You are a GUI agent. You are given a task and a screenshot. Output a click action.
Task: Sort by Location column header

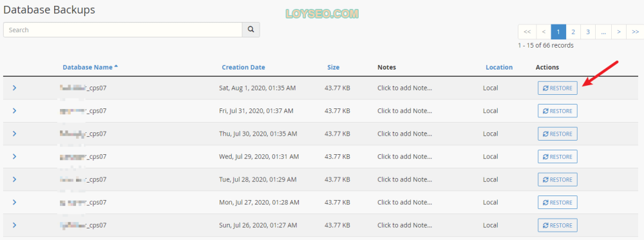(499, 67)
